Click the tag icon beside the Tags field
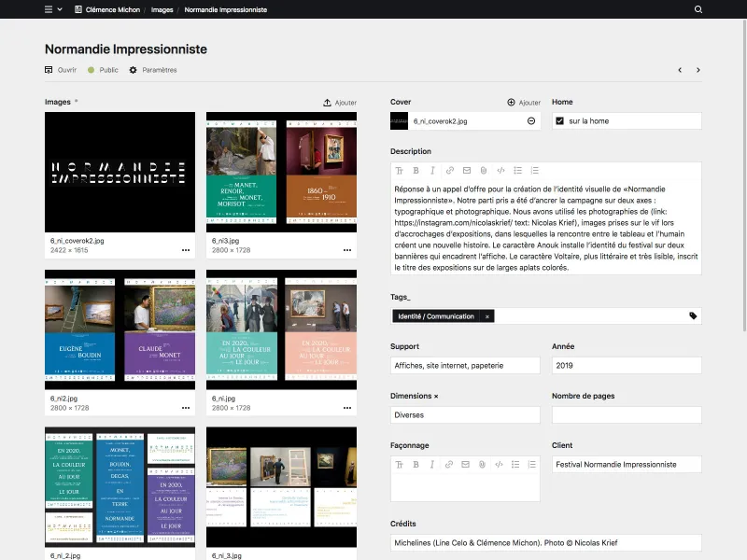Viewport: 747px width, 560px height. point(693,315)
